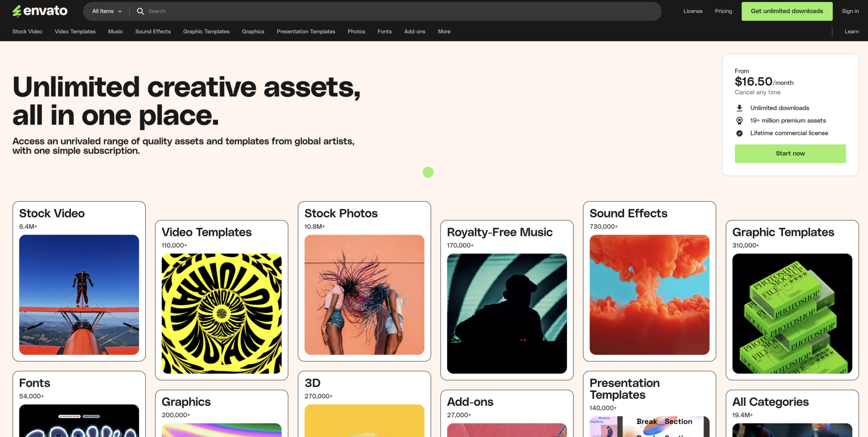Open the Video Templates nav item
The height and width of the screenshot is (437, 868).
pos(75,32)
